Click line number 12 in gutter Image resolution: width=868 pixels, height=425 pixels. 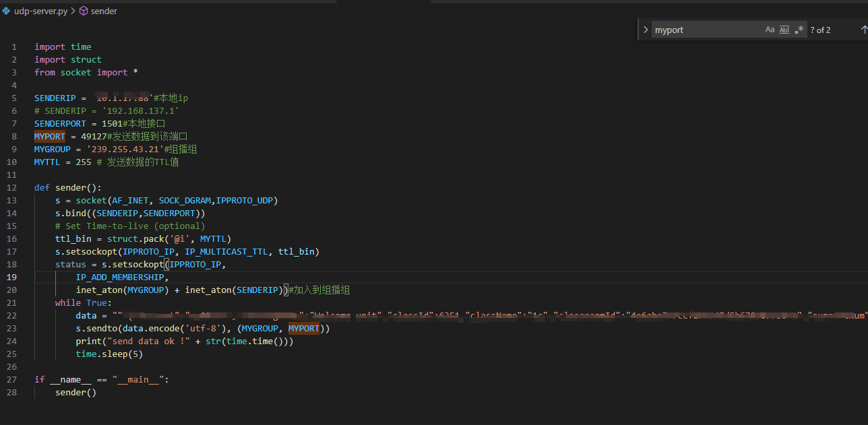12,187
